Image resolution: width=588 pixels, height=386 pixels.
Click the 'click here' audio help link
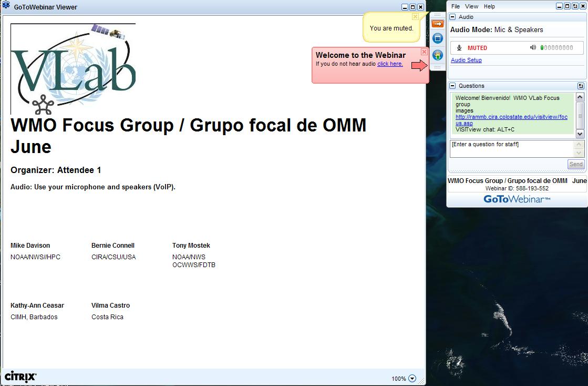click(390, 64)
